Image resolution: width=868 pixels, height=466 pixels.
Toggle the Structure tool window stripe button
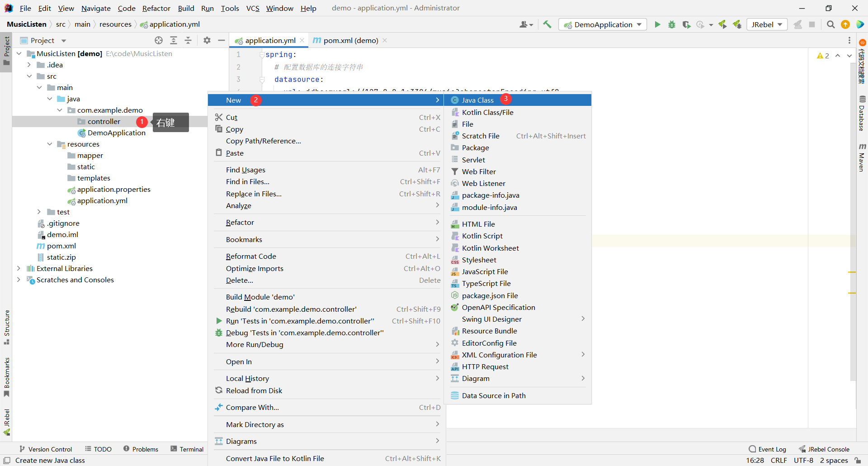point(6,327)
